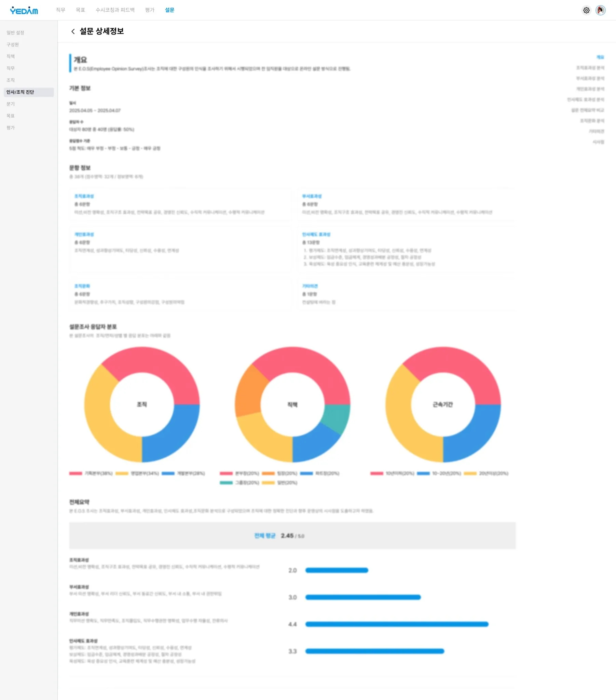Click the 4.4 score progress bar

(397, 624)
